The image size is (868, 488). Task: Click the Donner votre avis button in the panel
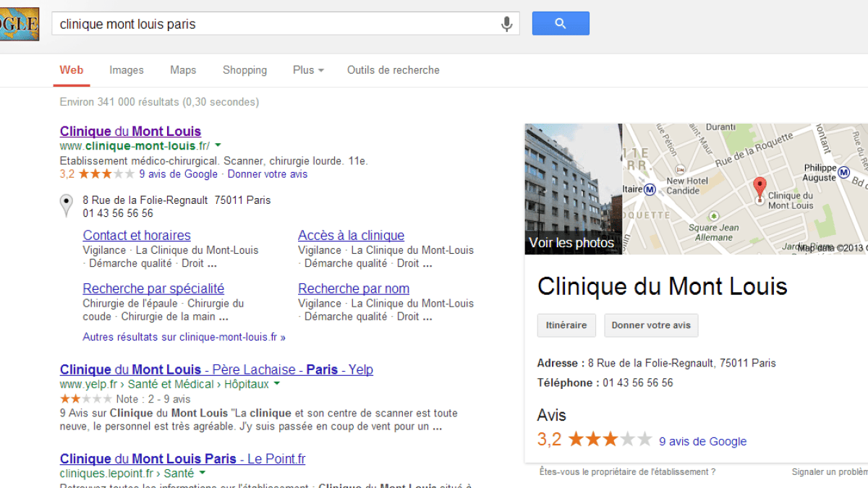click(651, 325)
